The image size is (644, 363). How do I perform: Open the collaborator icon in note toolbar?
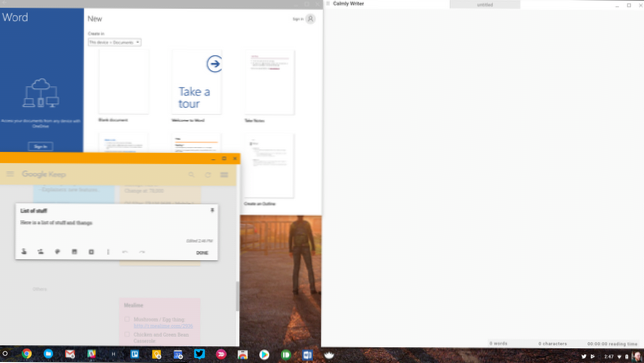pyautogui.click(x=41, y=252)
